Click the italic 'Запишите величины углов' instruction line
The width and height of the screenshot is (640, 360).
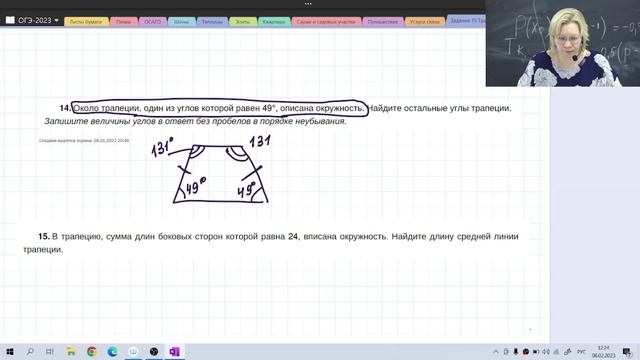[x=195, y=121]
